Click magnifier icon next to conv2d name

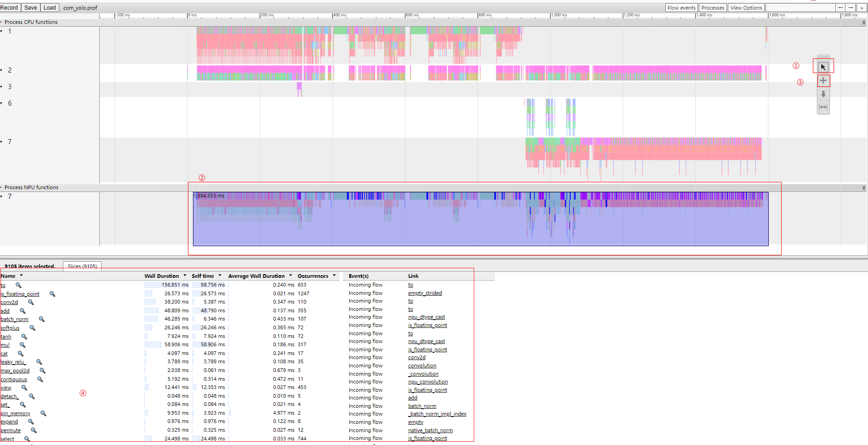(x=31, y=302)
